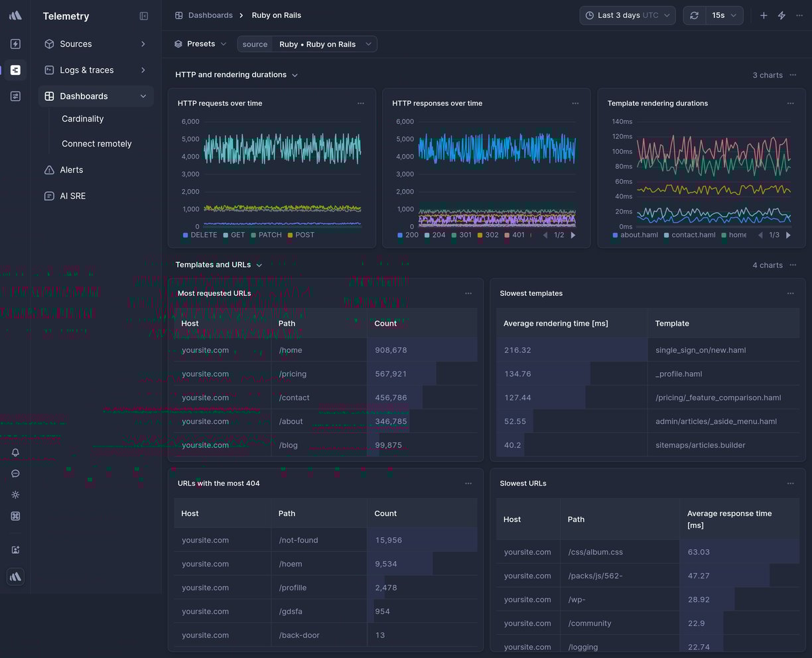Open HTTP requests over time chart menu
812x658 pixels.
361,103
